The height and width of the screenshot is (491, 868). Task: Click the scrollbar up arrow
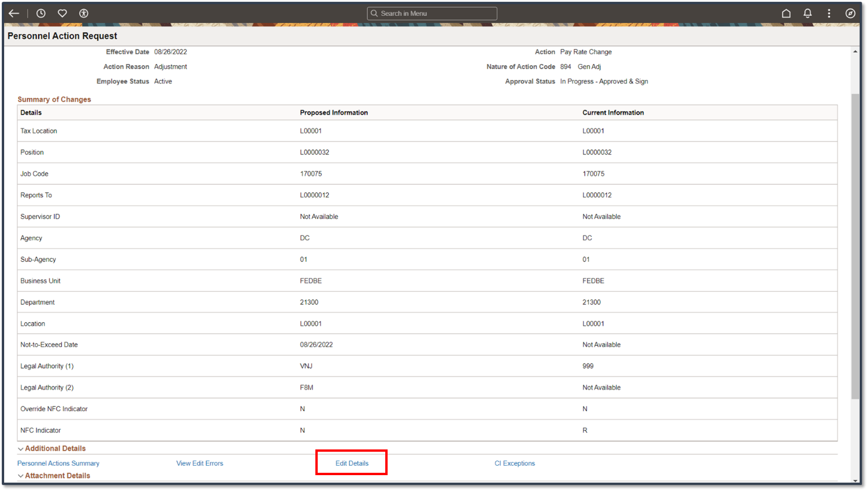click(855, 52)
